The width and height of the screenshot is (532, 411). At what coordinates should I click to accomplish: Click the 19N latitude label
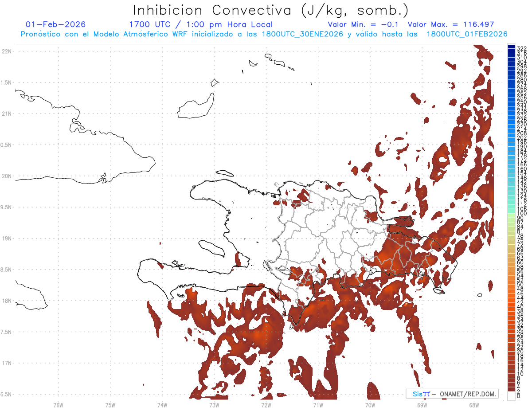point(6,239)
